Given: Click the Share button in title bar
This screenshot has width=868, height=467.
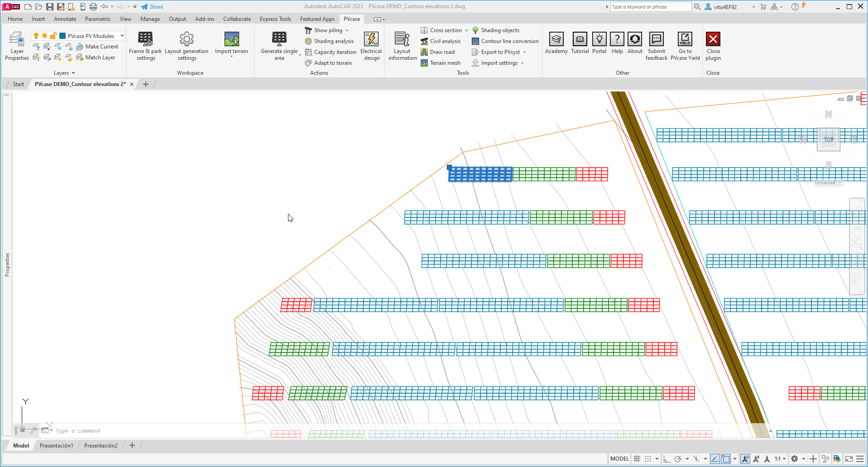Looking at the screenshot, I should pos(152,7).
